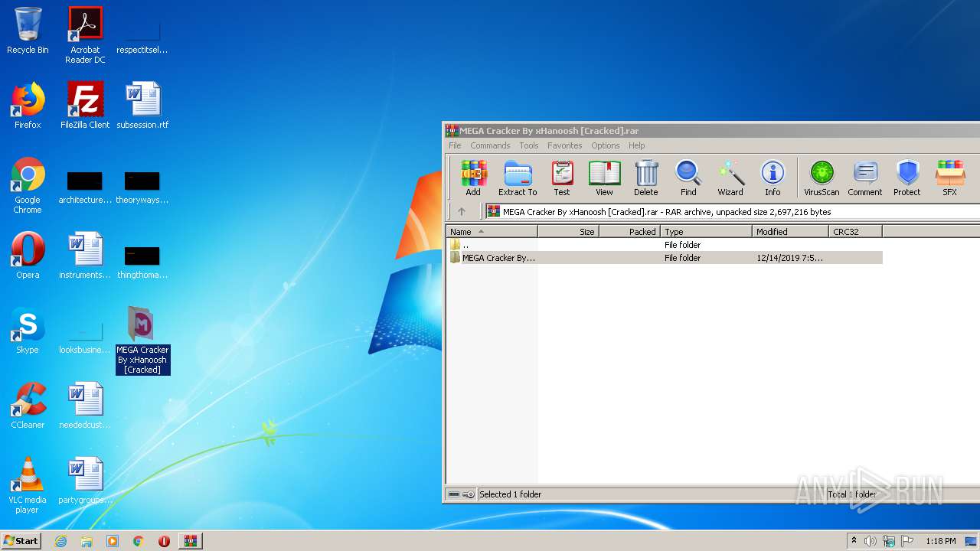
Task: Select the looksbusine... desktop file
Action: point(85,337)
